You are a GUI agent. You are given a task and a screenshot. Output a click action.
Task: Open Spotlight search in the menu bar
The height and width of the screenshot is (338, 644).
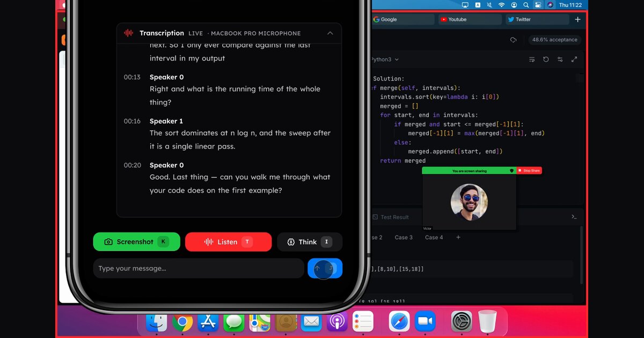526,5
